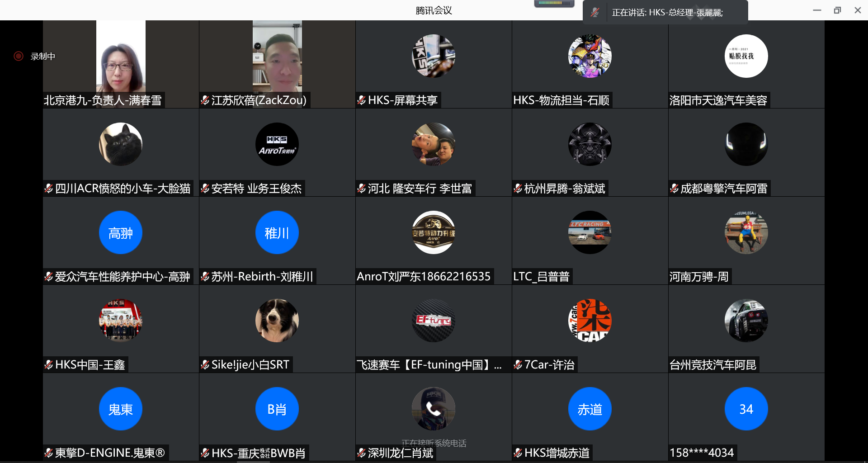Viewport: 868px width, 463px height.
Task: Click the AnroT刘严东18662216535 name label
Action: click(x=424, y=276)
